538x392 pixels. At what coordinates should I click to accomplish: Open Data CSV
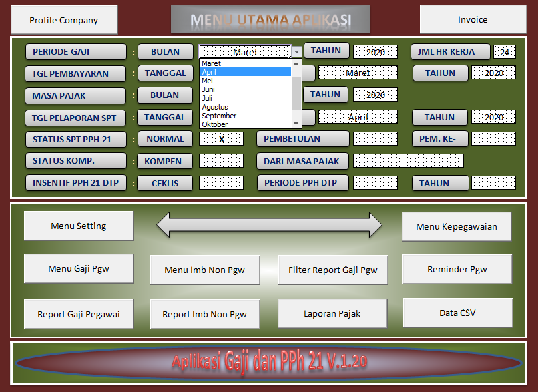point(458,313)
